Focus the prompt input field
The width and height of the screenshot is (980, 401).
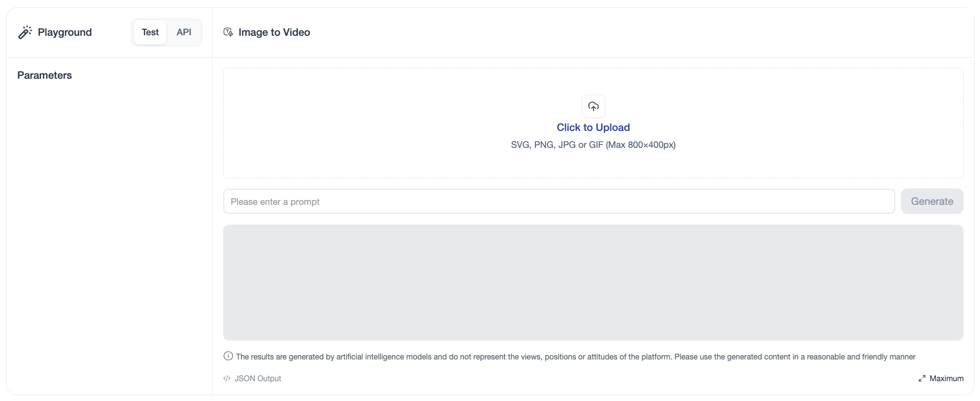click(559, 201)
